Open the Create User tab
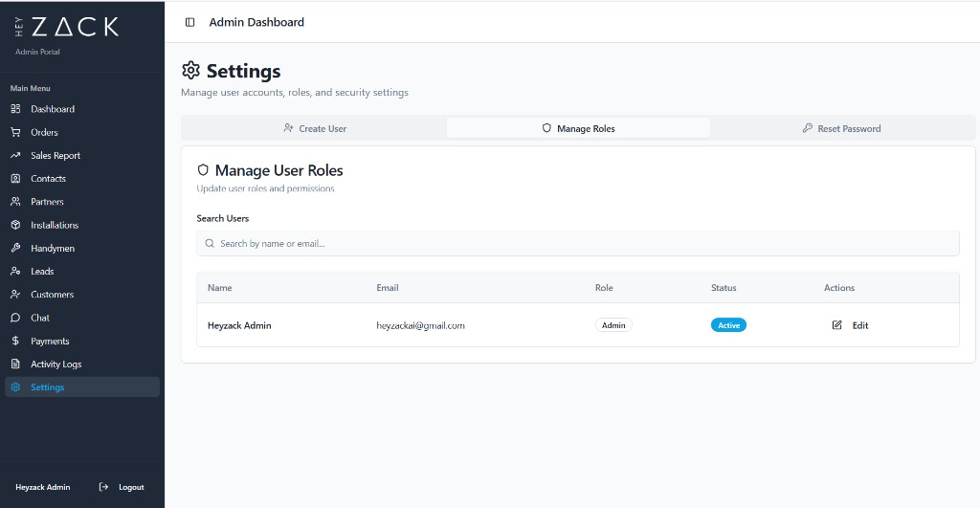Viewport: 980px width, 508px height. click(314, 128)
